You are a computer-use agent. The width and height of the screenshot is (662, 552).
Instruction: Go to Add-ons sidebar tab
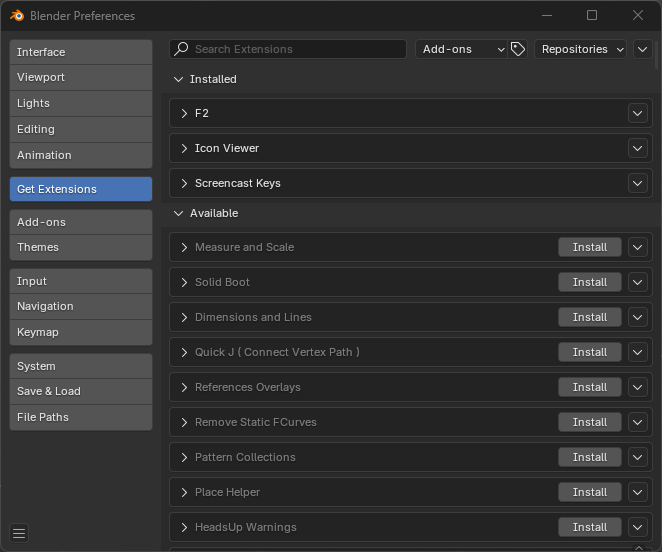(81, 222)
